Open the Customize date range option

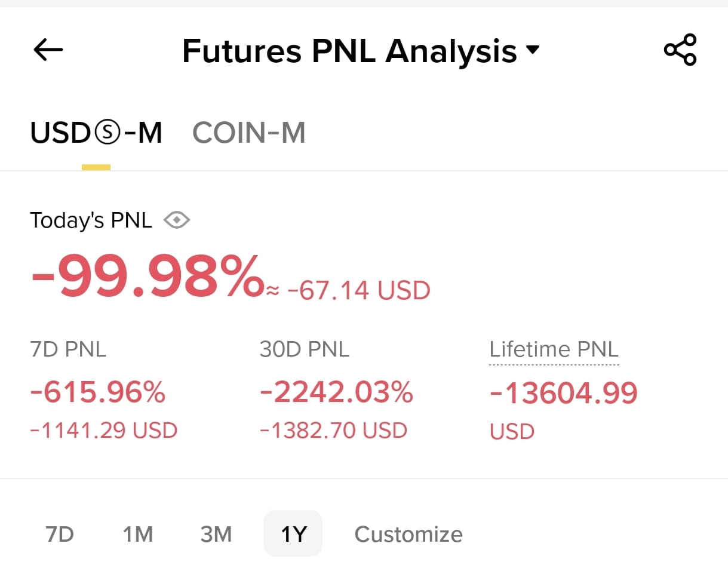click(x=408, y=534)
